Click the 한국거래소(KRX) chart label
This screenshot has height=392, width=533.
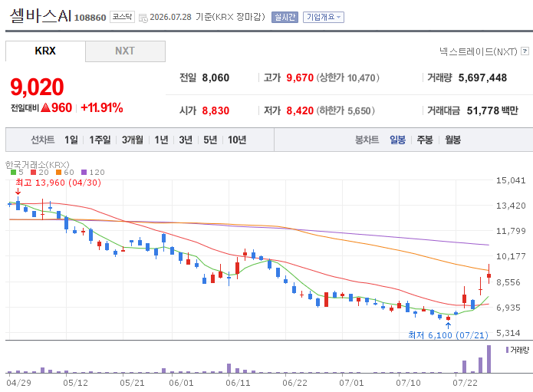coord(37,165)
